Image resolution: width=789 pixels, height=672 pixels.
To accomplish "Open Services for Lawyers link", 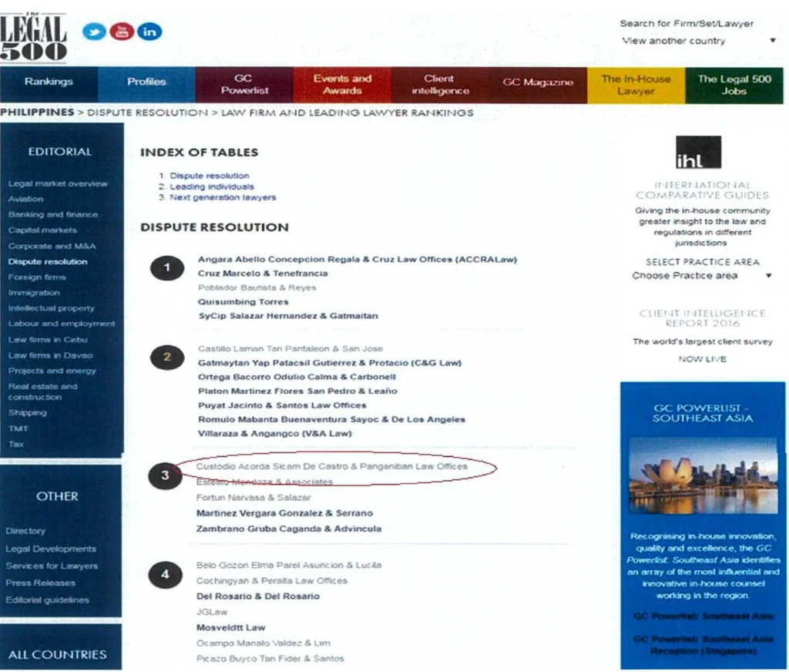I will 52,566.
